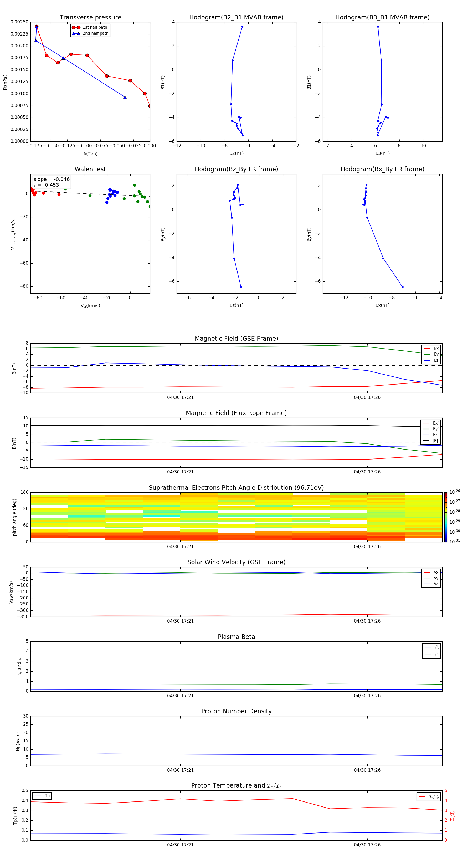The height and width of the screenshot is (868, 473).
Task: Click the '1st half path' legend entry
Action: tap(90, 27)
